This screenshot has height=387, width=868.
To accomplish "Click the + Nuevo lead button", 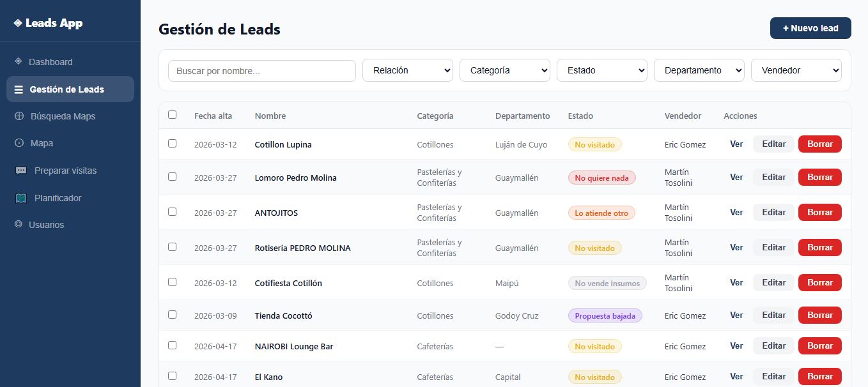I will [810, 28].
